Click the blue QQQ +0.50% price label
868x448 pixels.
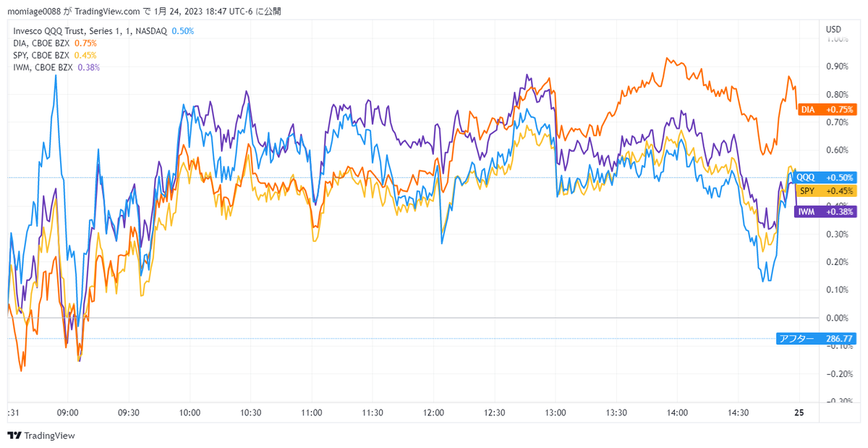[826, 177]
